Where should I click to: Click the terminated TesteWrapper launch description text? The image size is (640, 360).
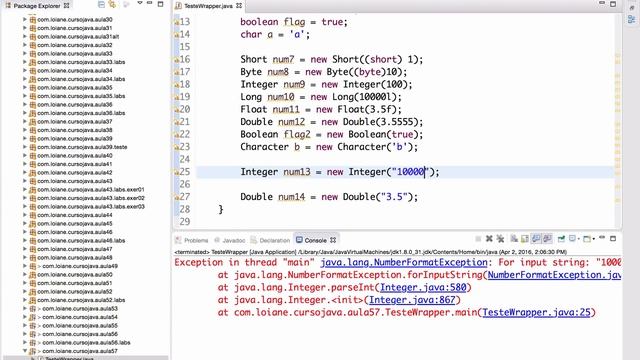pyautogui.click(x=371, y=252)
